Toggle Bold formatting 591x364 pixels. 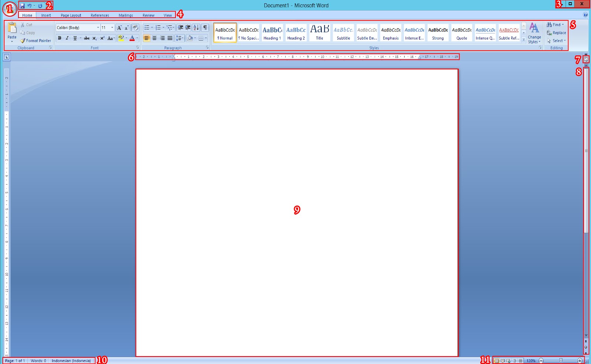pyautogui.click(x=59, y=38)
